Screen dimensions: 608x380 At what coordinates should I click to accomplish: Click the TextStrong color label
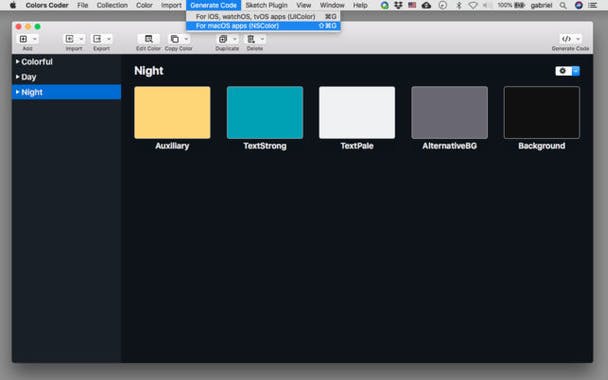pos(265,146)
